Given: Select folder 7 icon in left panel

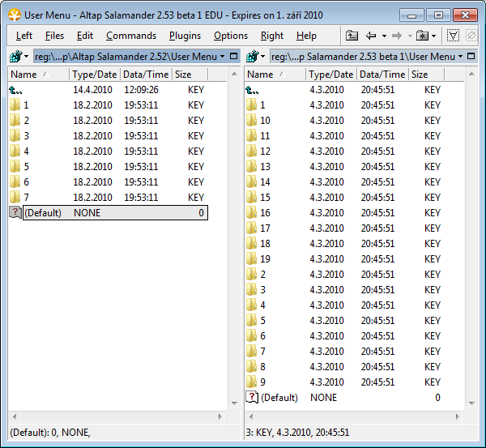Looking at the screenshot, I should click(x=15, y=197).
